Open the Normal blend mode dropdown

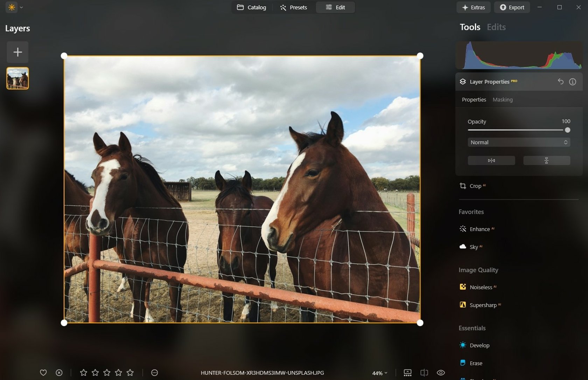pyautogui.click(x=519, y=142)
